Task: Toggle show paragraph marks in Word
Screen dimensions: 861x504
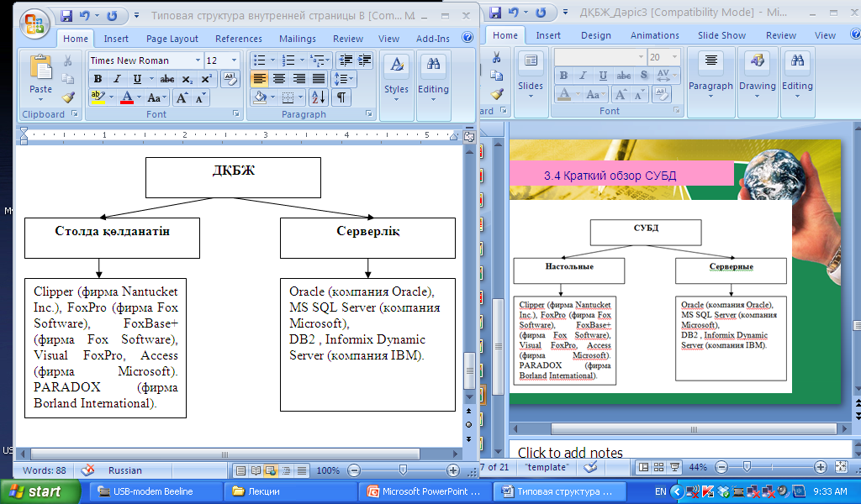Action: (341, 97)
